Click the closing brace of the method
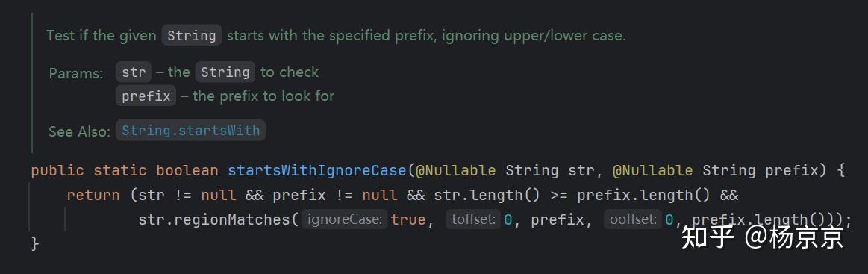This screenshot has width=868, height=274. pyautogui.click(x=35, y=243)
